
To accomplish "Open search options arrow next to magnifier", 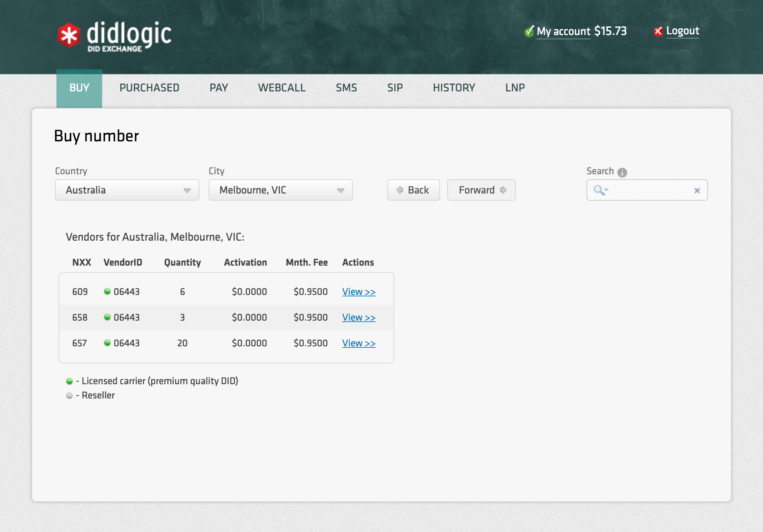I will click(606, 190).
